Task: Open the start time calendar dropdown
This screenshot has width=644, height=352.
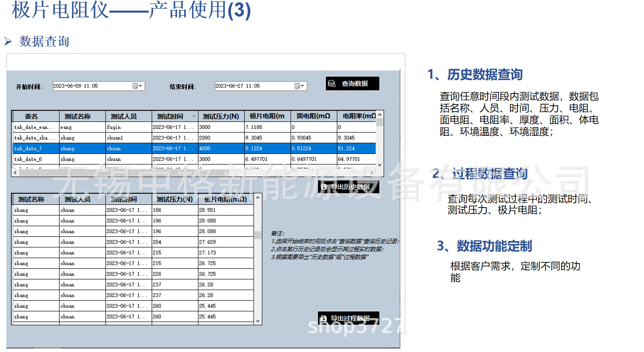Action: [x=137, y=86]
